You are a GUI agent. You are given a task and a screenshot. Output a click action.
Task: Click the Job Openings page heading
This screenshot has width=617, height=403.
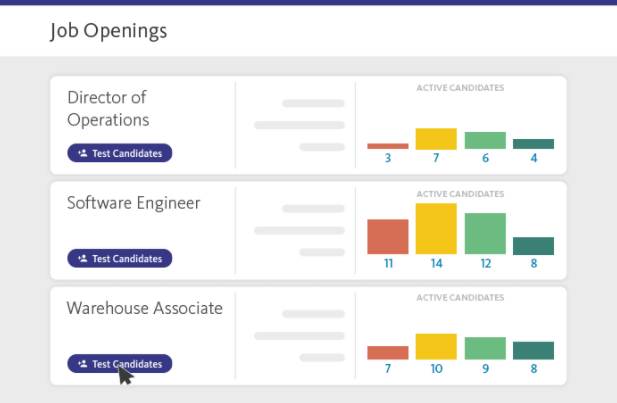pos(108,31)
